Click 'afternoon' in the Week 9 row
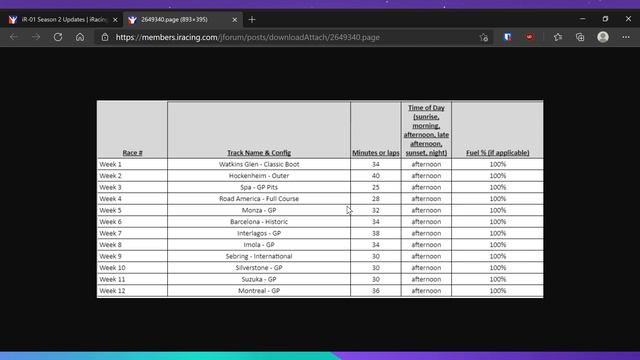Image resolution: width=640 pixels, height=360 pixels. (x=426, y=256)
